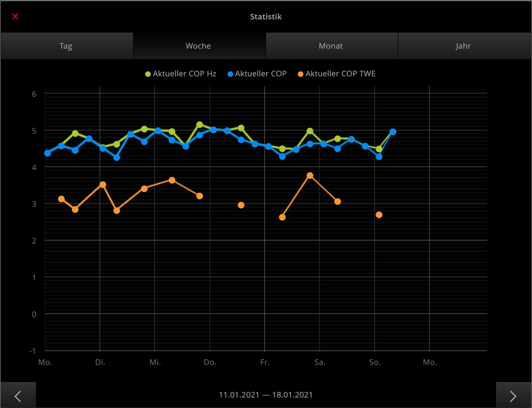Close the Statistik window with red X
The height and width of the screenshot is (408, 532).
(x=15, y=16)
